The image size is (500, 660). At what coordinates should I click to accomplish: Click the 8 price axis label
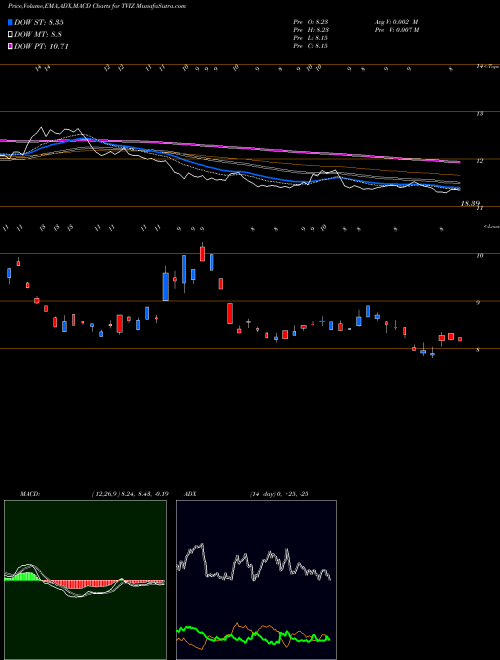click(478, 350)
